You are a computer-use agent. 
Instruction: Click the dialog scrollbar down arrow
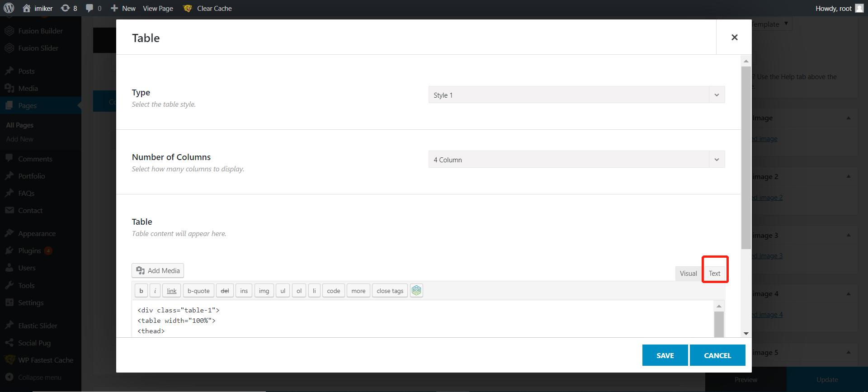[746, 333]
